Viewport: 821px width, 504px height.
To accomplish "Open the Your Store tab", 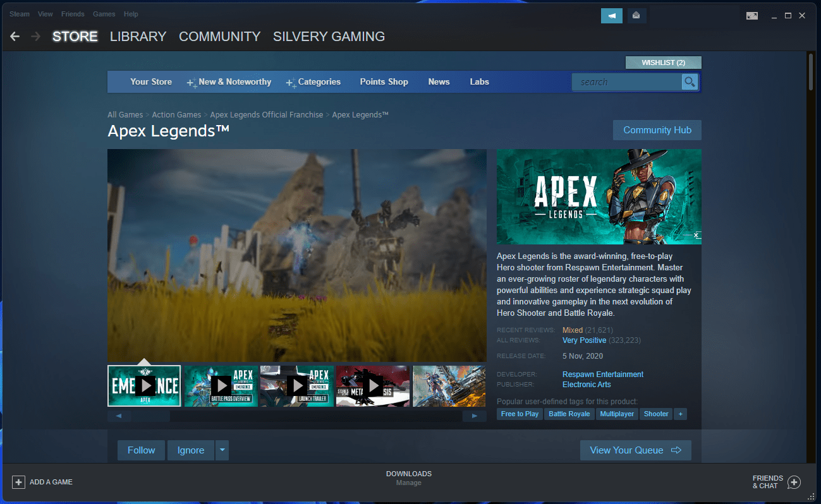I will tap(151, 82).
